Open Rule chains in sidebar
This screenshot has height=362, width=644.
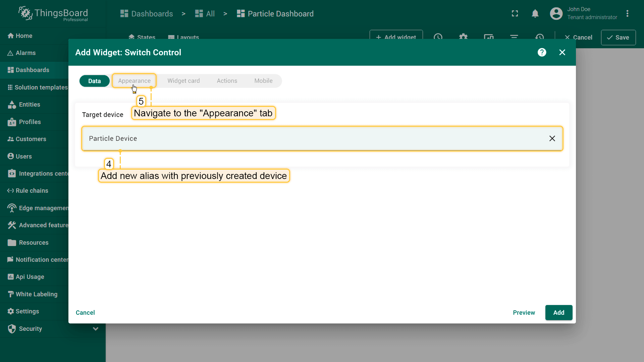32,190
